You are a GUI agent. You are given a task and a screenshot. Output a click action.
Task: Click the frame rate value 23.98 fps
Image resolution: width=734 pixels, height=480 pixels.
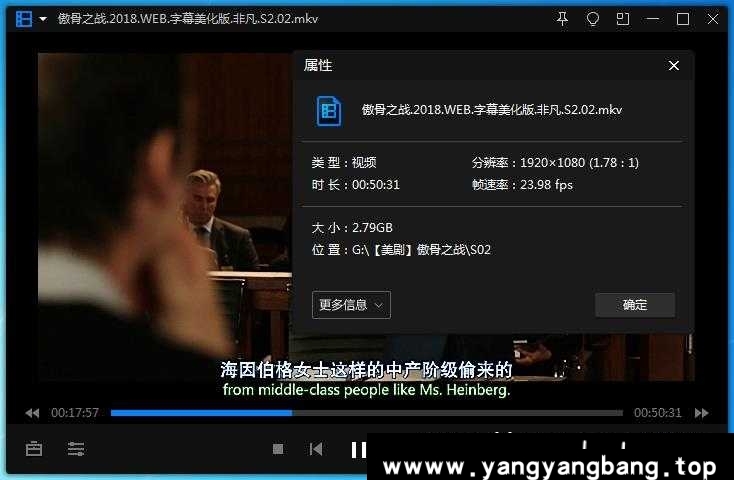[546, 185]
